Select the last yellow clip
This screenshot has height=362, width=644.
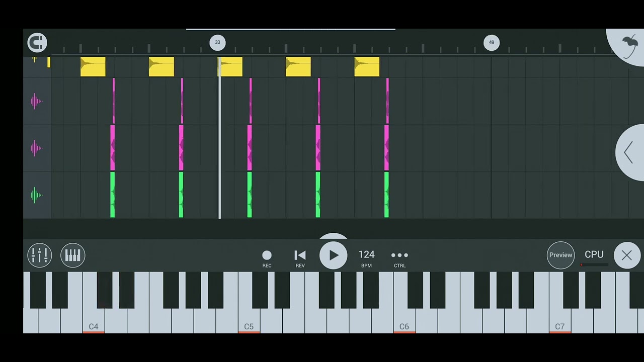(367, 67)
